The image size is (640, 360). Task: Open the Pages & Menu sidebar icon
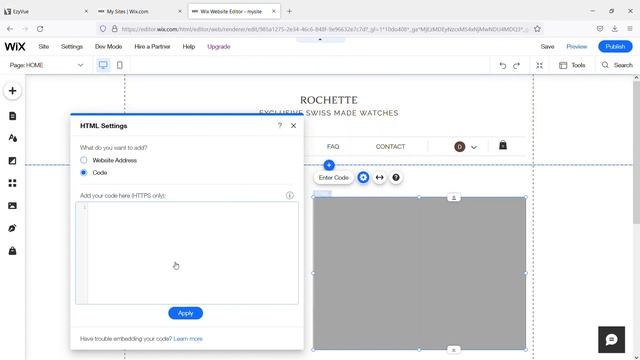12,116
